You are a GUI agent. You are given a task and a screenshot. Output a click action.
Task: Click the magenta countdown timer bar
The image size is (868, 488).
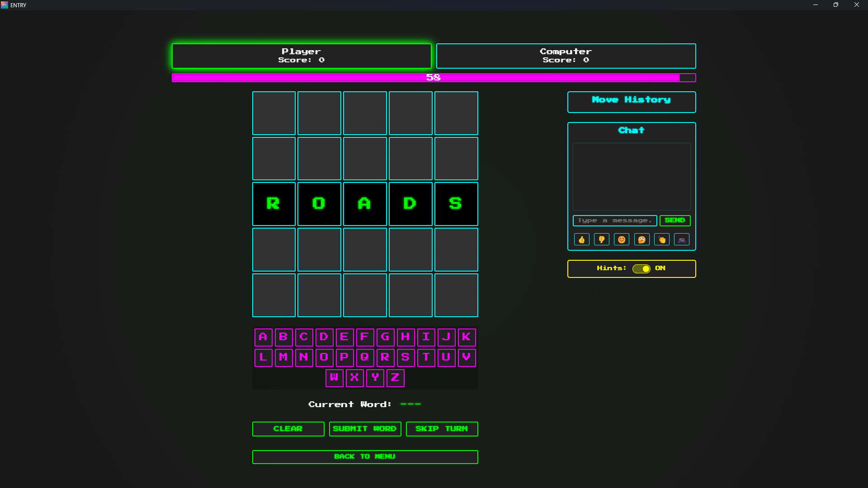pyautogui.click(x=433, y=78)
